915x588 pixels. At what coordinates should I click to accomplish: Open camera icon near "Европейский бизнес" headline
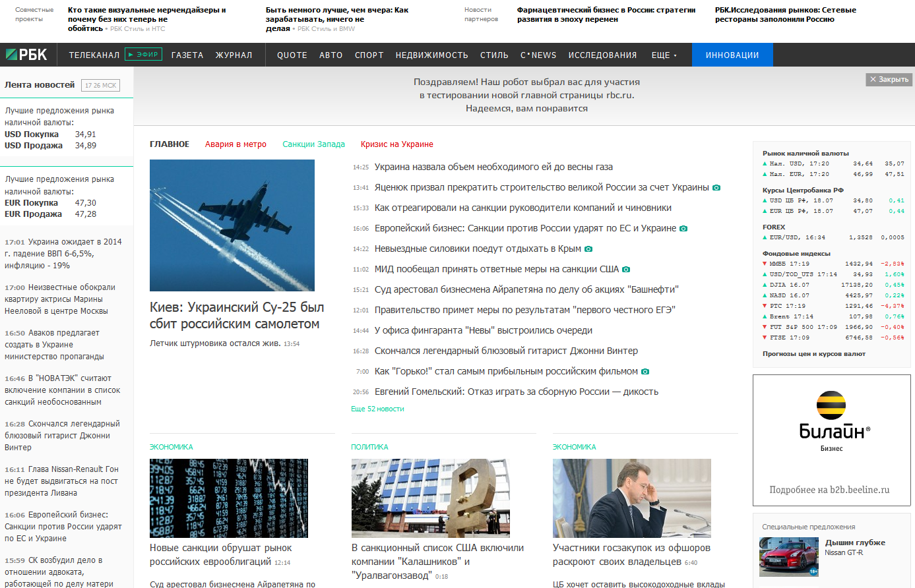tap(683, 227)
